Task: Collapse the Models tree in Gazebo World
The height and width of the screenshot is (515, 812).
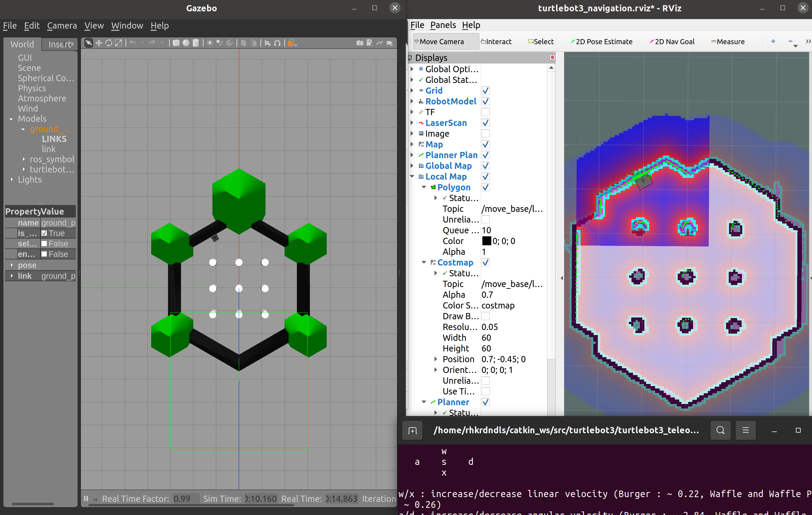Action: [11, 119]
